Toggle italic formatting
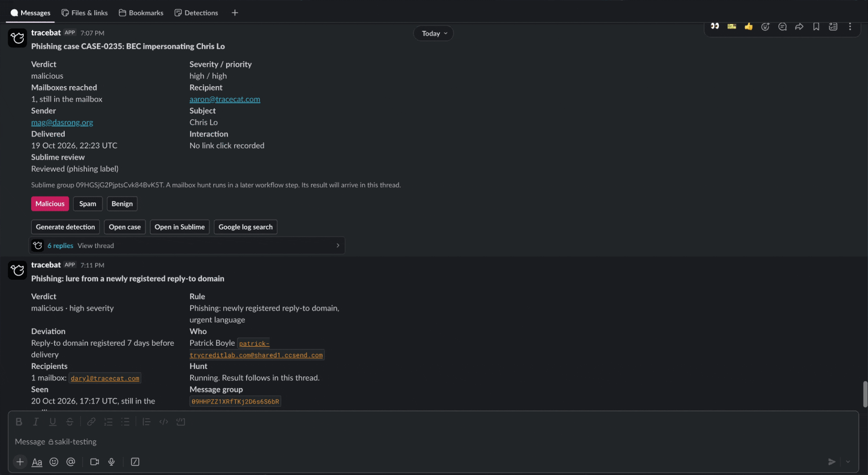Screen dimensions: 868x475 pos(36,422)
